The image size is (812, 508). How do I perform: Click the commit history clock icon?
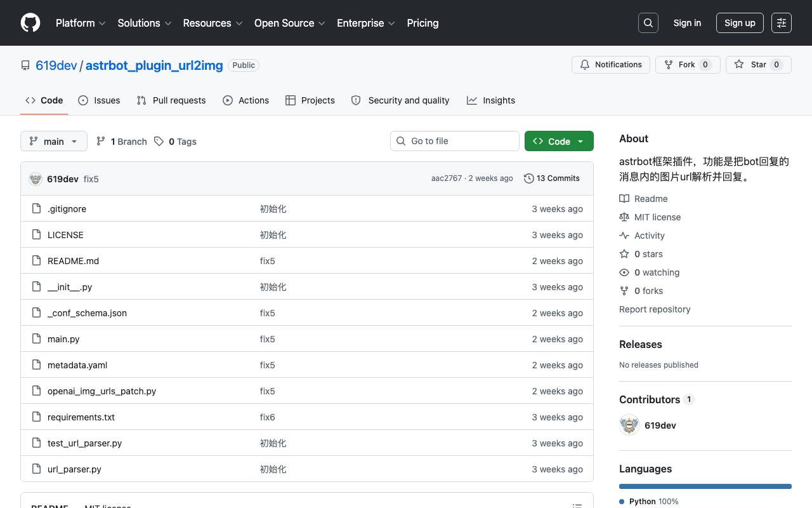528,178
